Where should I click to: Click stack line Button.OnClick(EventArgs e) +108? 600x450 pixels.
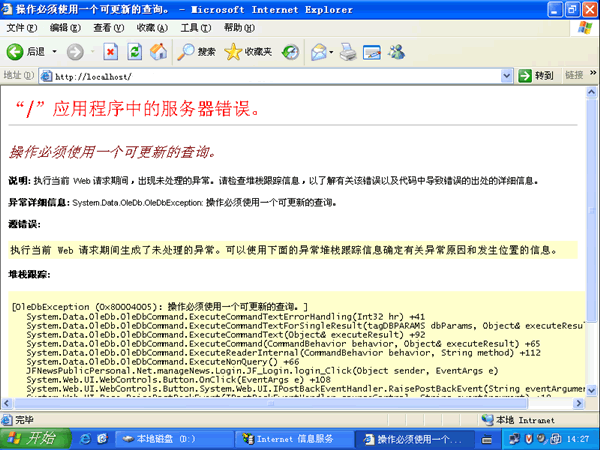click(x=178, y=380)
